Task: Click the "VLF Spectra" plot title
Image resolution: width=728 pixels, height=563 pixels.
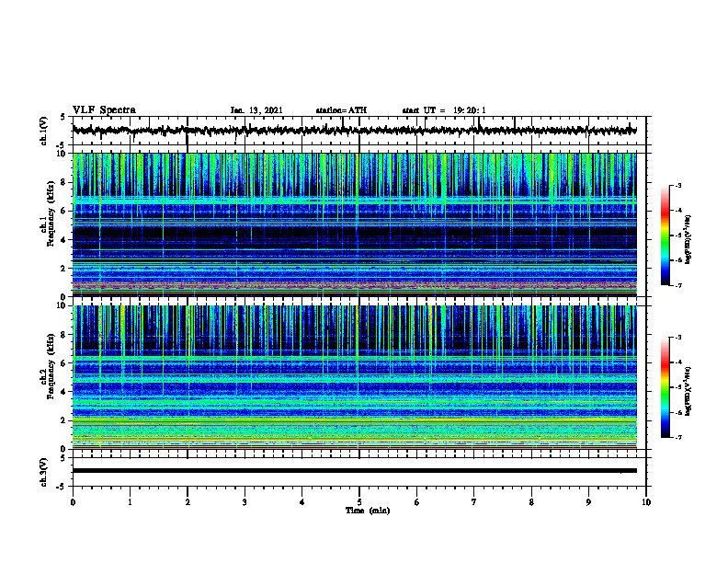Action: [x=104, y=110]
